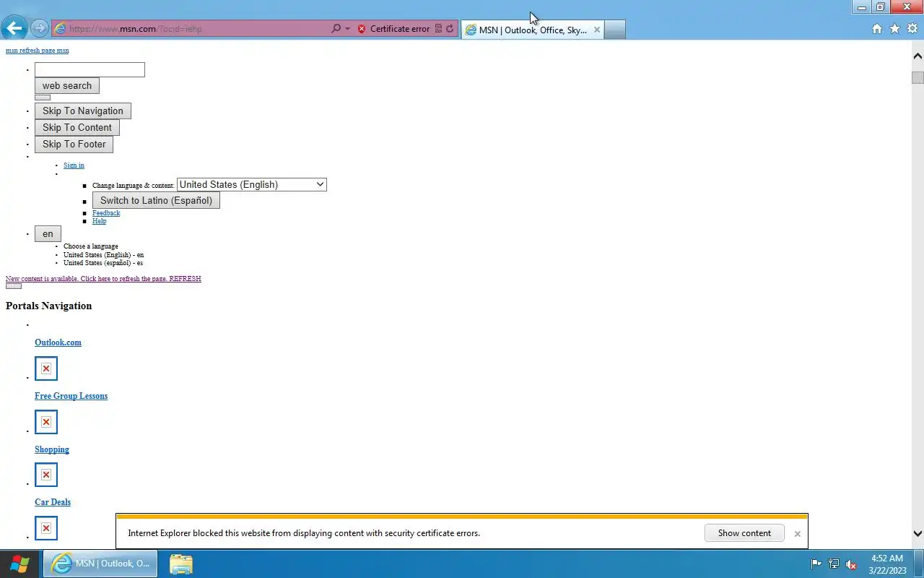Open the Feedback link
The image size is (924, 578).
pyautogui.click(x=106, y=213)
